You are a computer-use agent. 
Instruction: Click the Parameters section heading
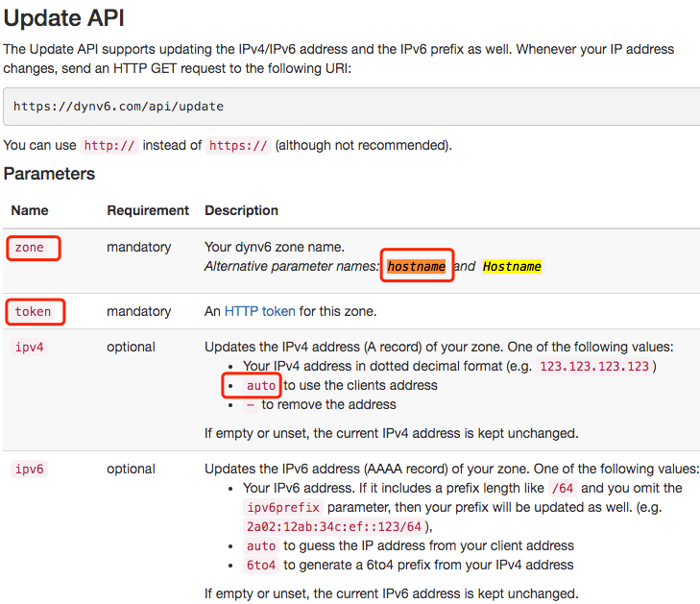click(49, 174)
